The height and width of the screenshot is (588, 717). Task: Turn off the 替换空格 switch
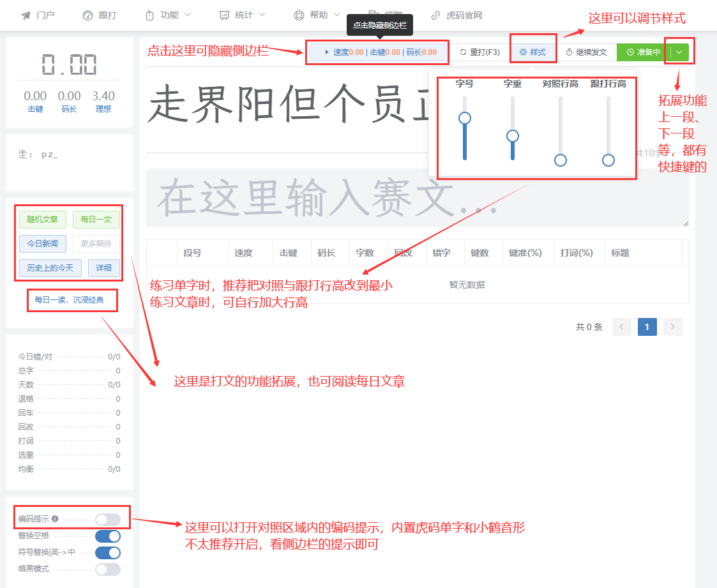107,536
